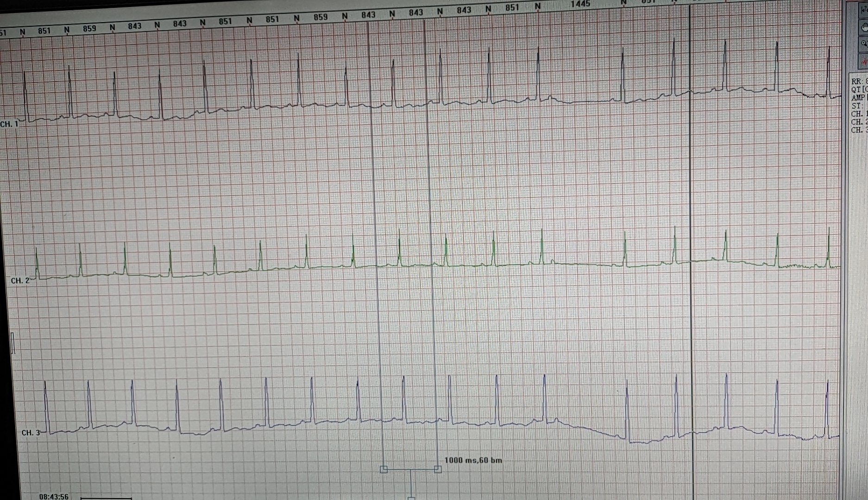Viewport: 868px width, 500px height.
Task: Grab the left caliper square handle
Action: pos(384,469)
